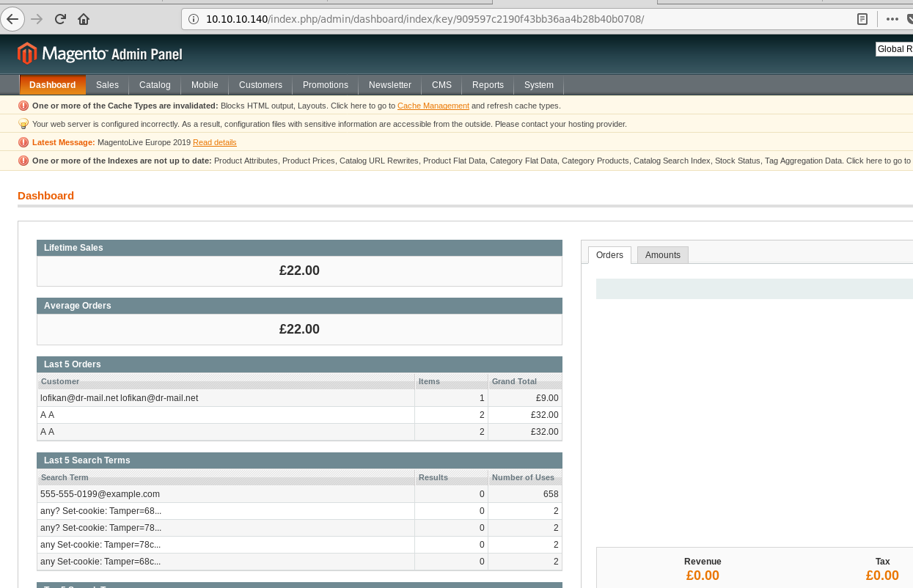Screen dimensions: 913x588
Task: Expand the System menu
Action: [x=538, y=85]
